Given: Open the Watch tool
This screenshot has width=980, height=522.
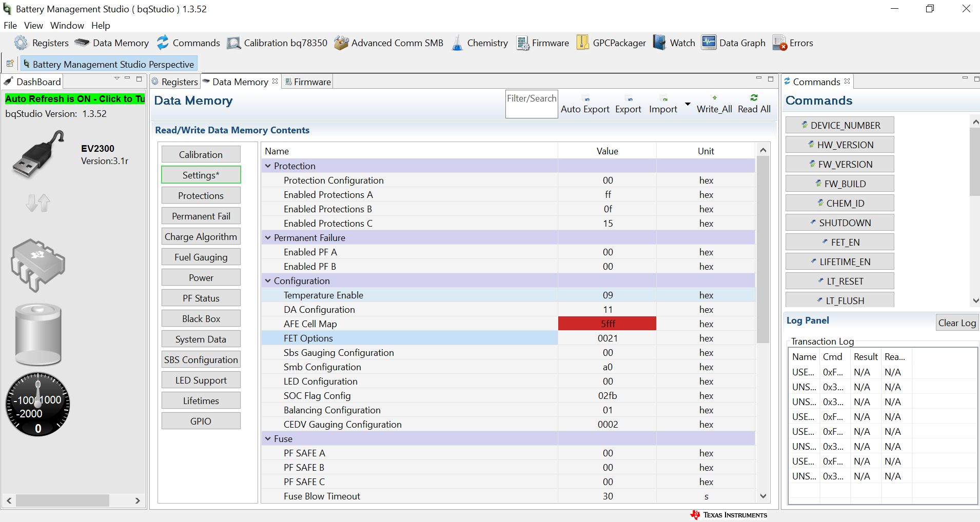Looking at the screenshot, I should [674, 43].
